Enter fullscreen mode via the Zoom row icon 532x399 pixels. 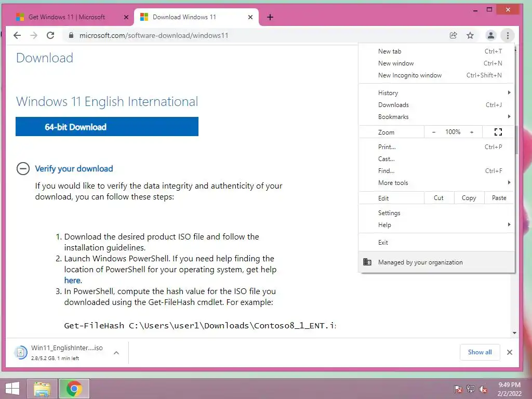pyautogui.click(x=498, y=132)
